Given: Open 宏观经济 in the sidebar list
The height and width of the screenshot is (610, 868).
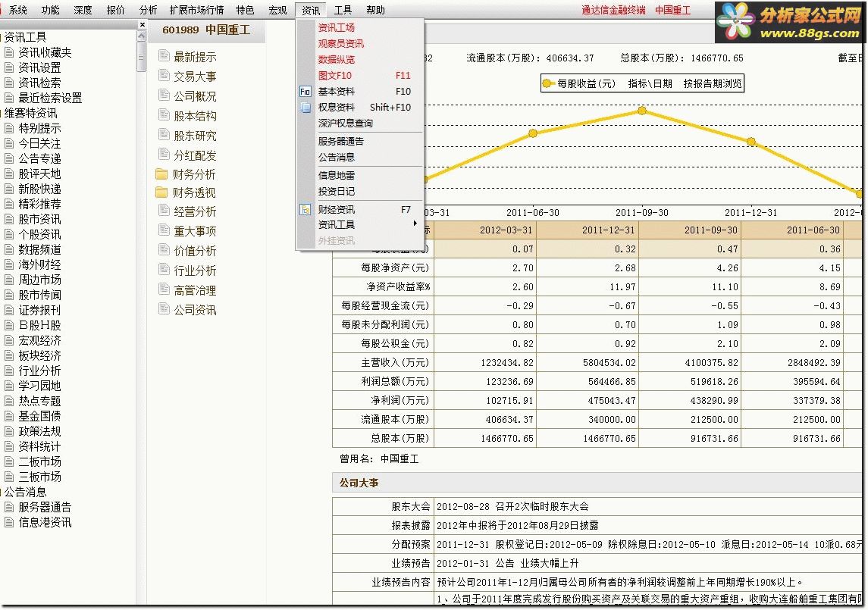Looking at the screenshot, I should point(39,340).
